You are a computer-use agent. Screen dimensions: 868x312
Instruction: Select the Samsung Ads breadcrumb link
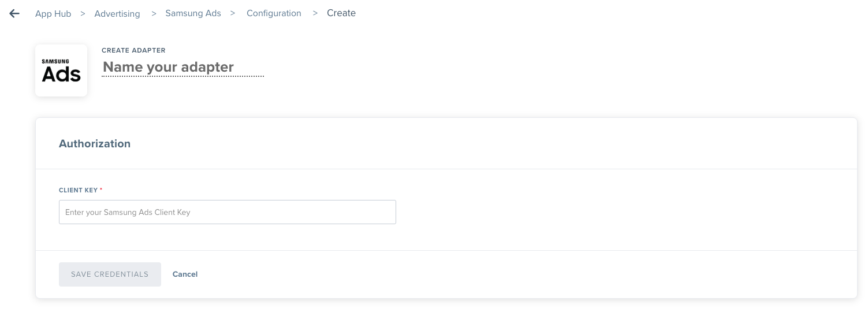tap(193, 13)
